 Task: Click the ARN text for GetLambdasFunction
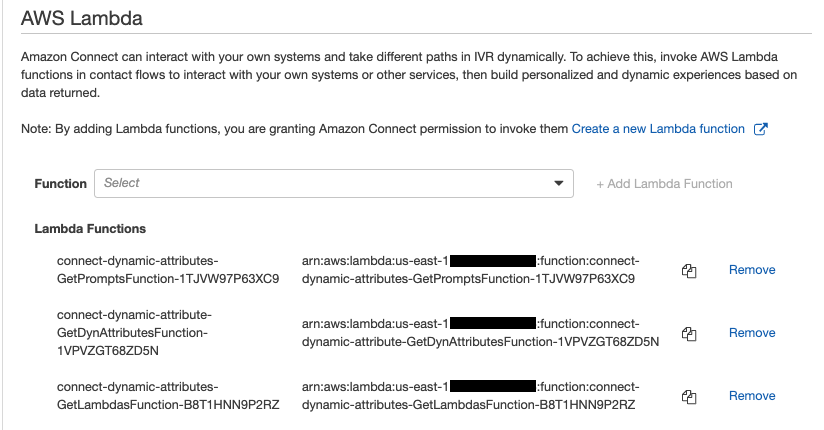470,396
